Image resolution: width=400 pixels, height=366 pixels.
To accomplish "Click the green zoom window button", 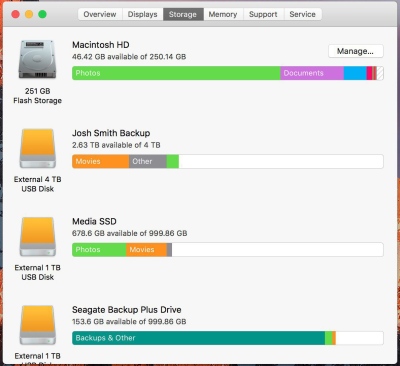I will [42, 14].
